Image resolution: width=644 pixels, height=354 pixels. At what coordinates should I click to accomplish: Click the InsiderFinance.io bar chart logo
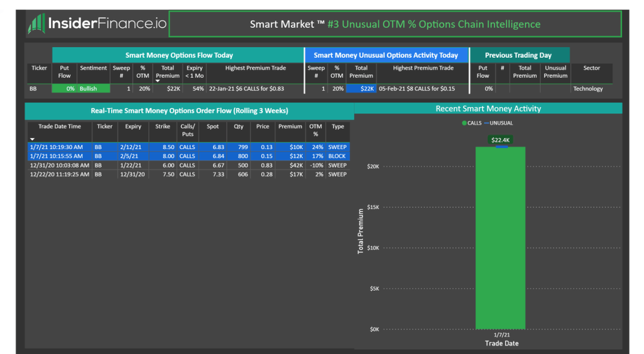point(37,23)
